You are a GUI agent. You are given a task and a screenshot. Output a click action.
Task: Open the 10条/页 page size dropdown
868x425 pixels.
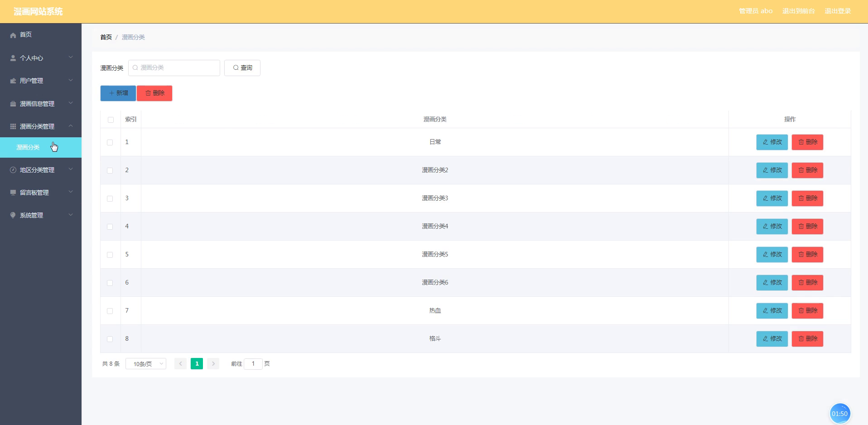click(146, 364)
